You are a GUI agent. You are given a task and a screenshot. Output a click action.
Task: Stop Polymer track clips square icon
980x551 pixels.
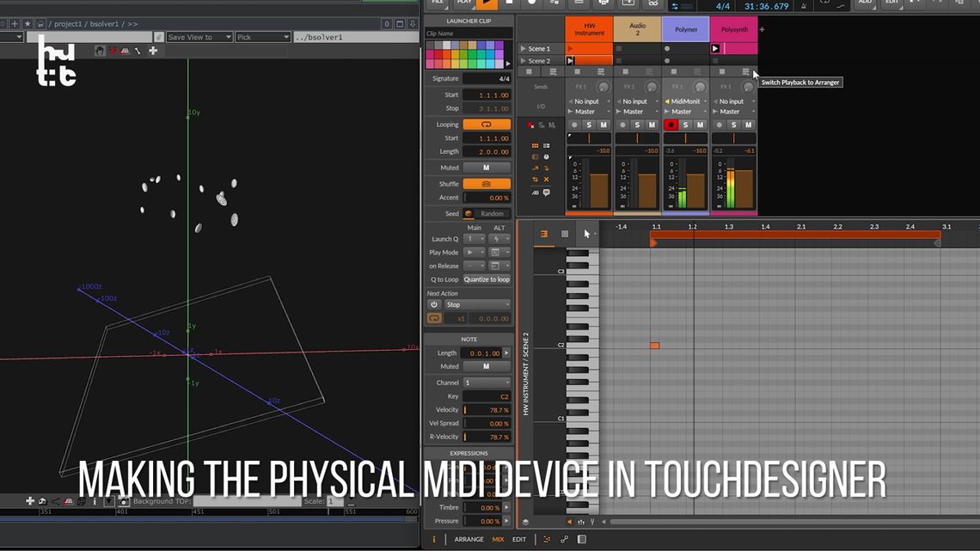click(674, 72)
